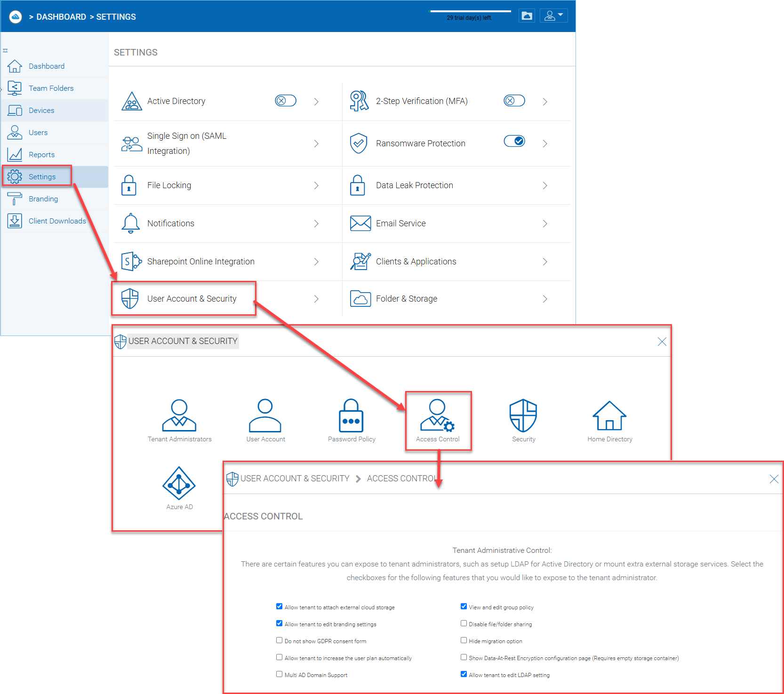Click the Sharepoint Online Integration icon
Image resolution: width=784 pixels, height=694 pixels.
[131, 262]
